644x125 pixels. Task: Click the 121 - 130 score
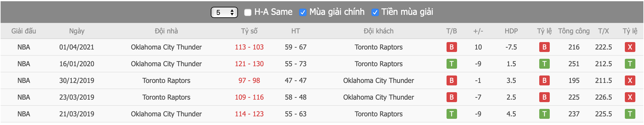[x=249, y=64]
